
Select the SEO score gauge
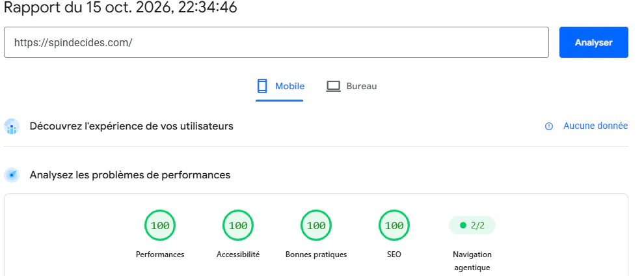pos(394,225)
